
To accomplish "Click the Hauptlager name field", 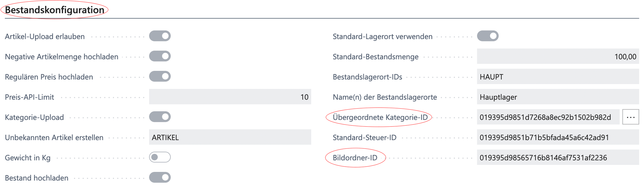I will click(x=558, y=97).
